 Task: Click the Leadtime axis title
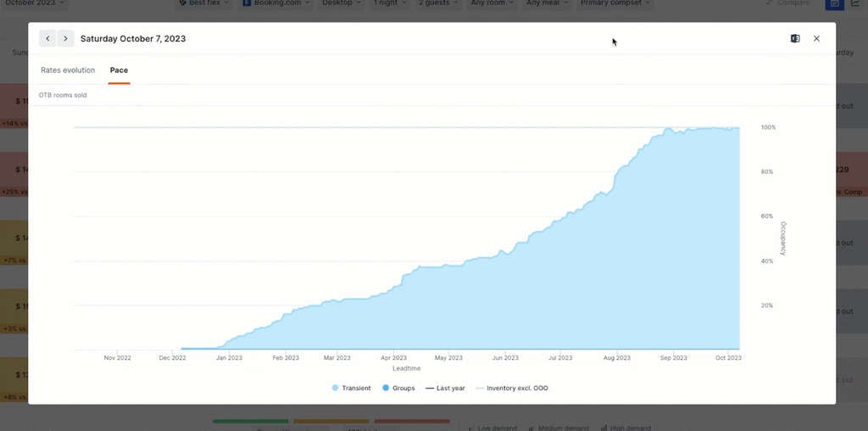tap(406, 368)
